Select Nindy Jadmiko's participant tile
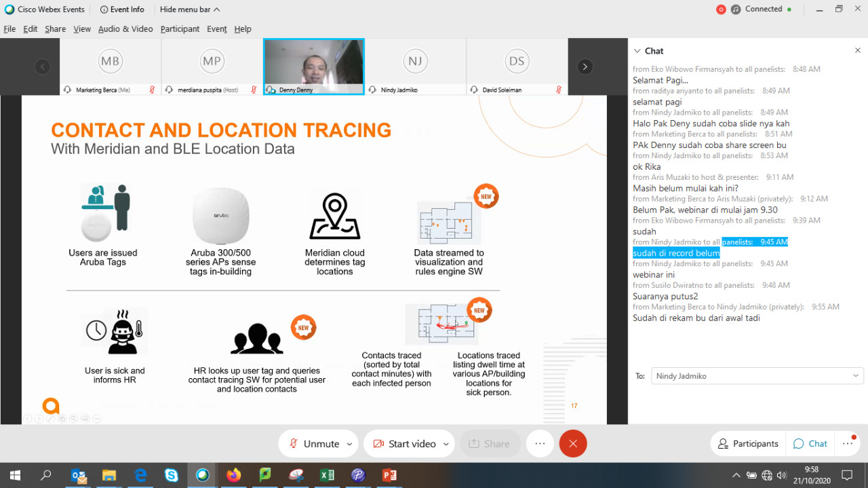Image resolution: width=868 pixels, height=488 pixels. click(x=416, y=67)
